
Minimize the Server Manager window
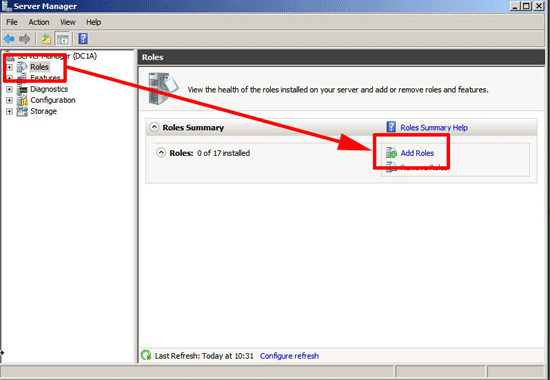point(514,6)
